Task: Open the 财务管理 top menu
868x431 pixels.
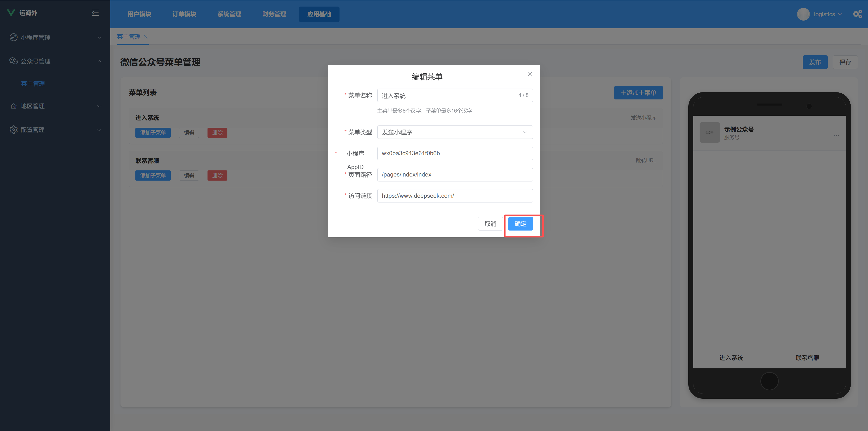Action: coord(274,14)
